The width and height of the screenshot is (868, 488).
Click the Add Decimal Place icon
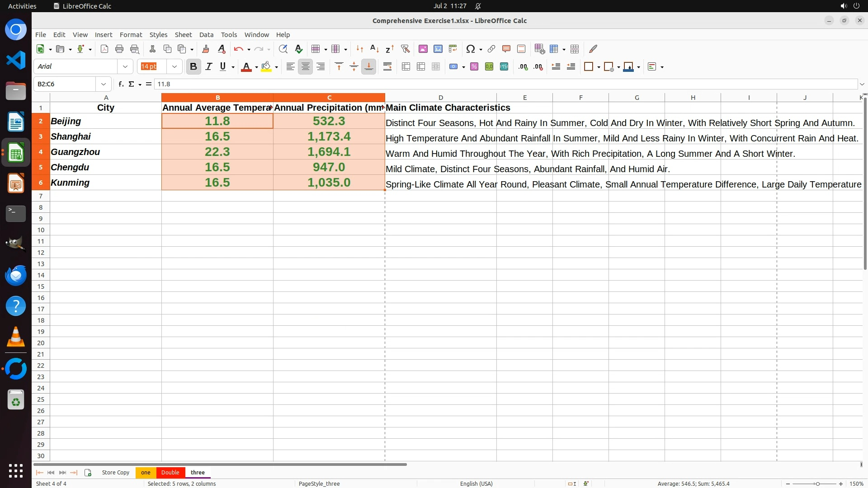pos(523,67)
